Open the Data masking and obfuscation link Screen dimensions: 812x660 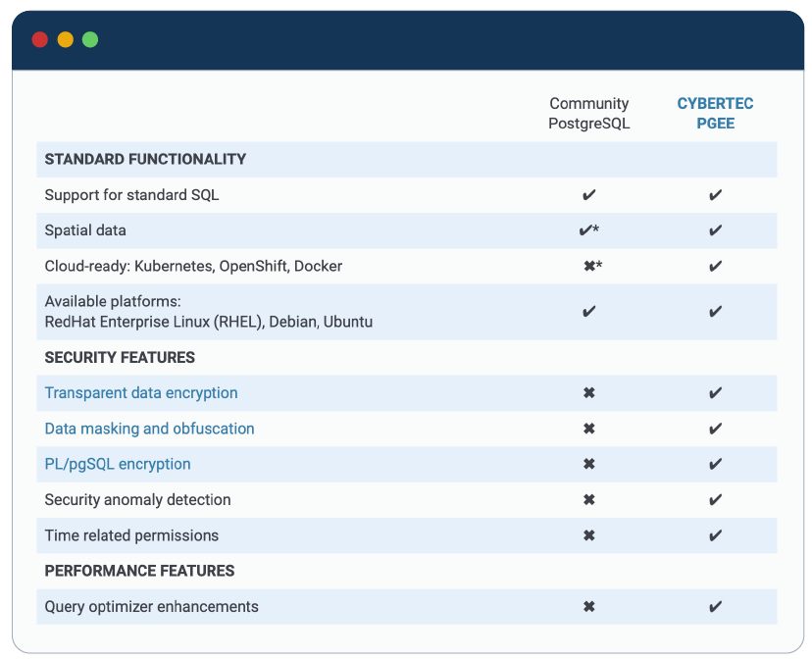[149, 429]
